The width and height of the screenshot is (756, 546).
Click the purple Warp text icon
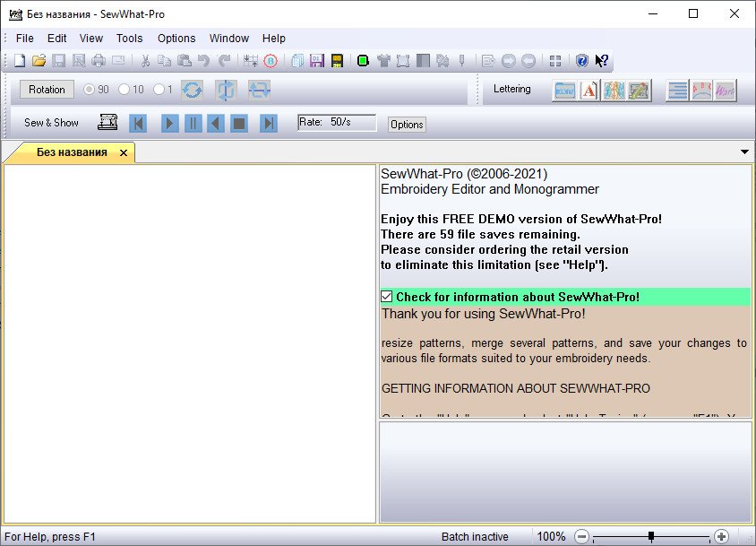point(726,91)
